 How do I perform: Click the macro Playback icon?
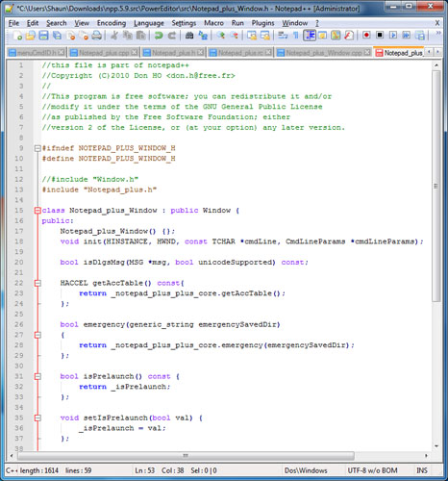point(393,36)
